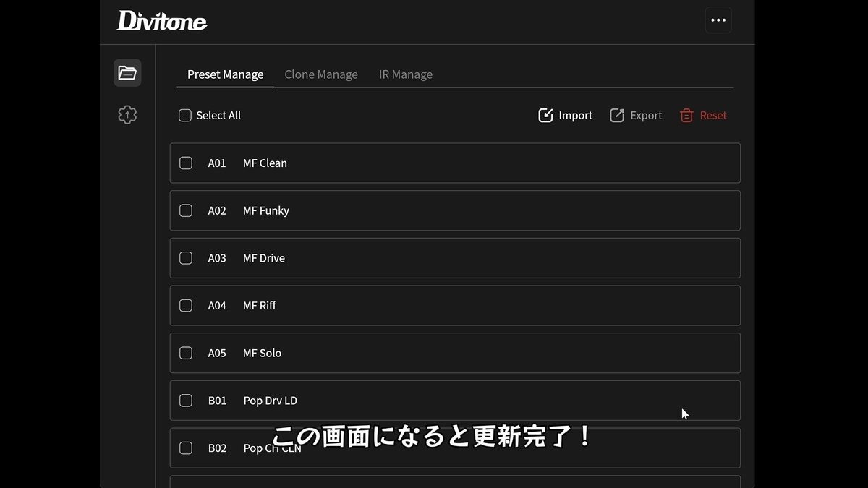Screen dimensions: 868x488
Task: Select the preset name MF Funky
Action: pyautogui.click(x=266, y=210)
